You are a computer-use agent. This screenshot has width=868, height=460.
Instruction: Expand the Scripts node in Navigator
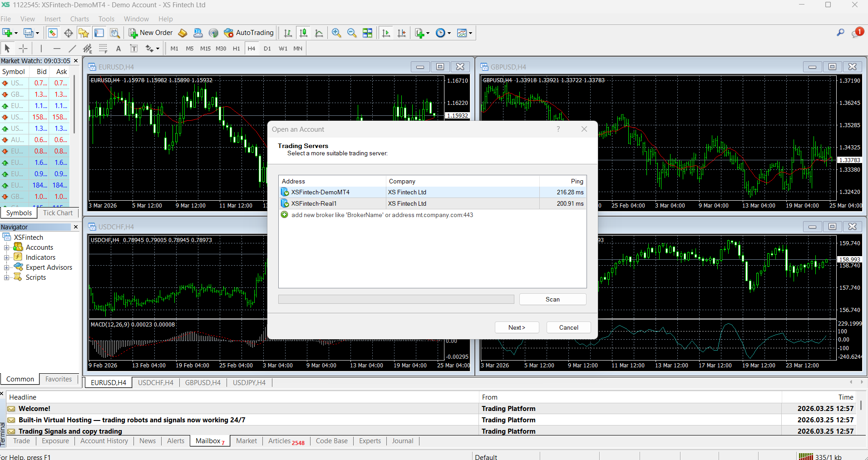pos(6,277)
